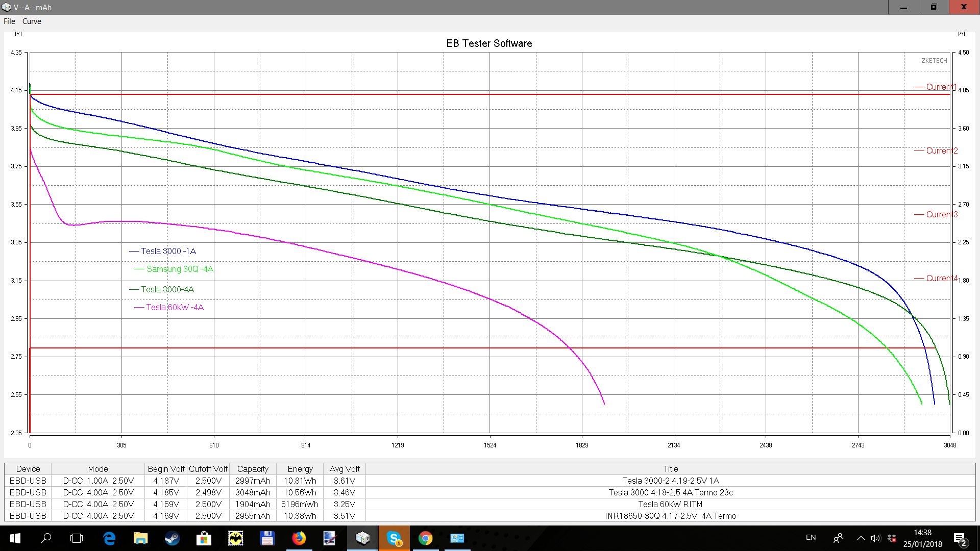Viewport: 980px width, 551px height.
Task: Open Action Center notifications
Action: tap(960, 538)
